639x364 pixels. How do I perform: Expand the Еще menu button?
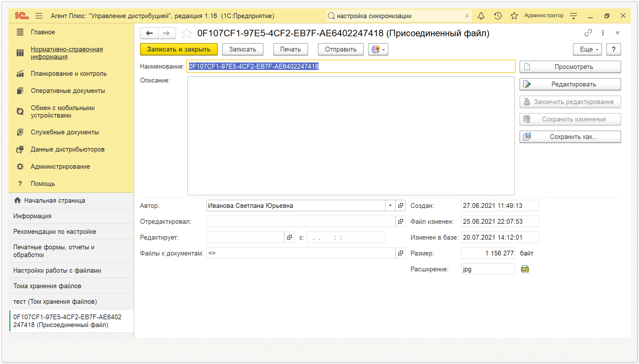click(x=587, y=49)
